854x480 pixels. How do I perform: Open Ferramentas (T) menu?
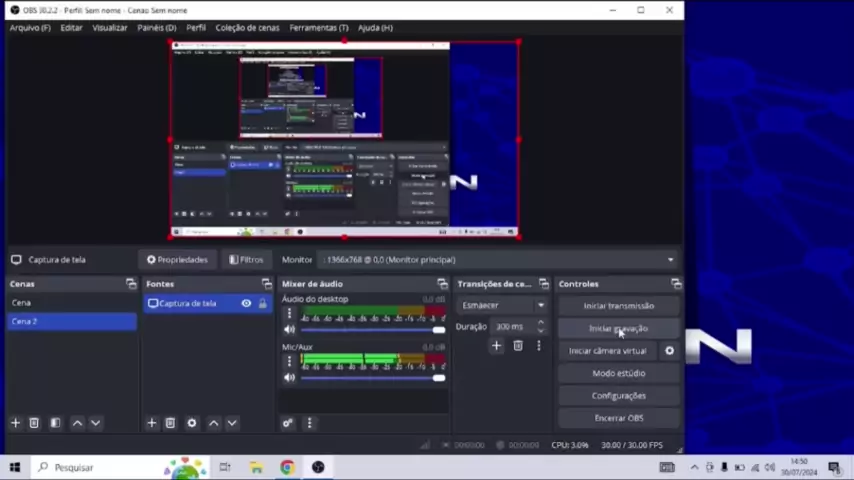pyautogui.click(x=319, y=28)
